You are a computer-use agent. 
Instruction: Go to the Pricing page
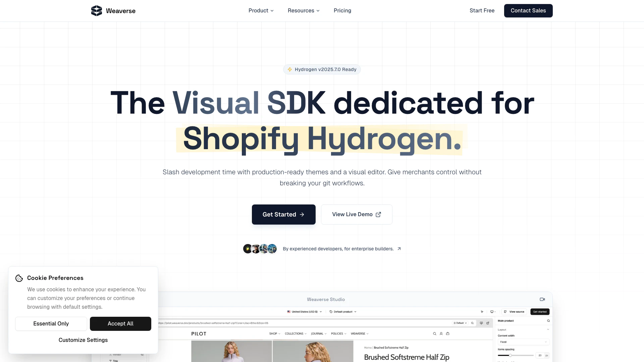pos(342,11)
